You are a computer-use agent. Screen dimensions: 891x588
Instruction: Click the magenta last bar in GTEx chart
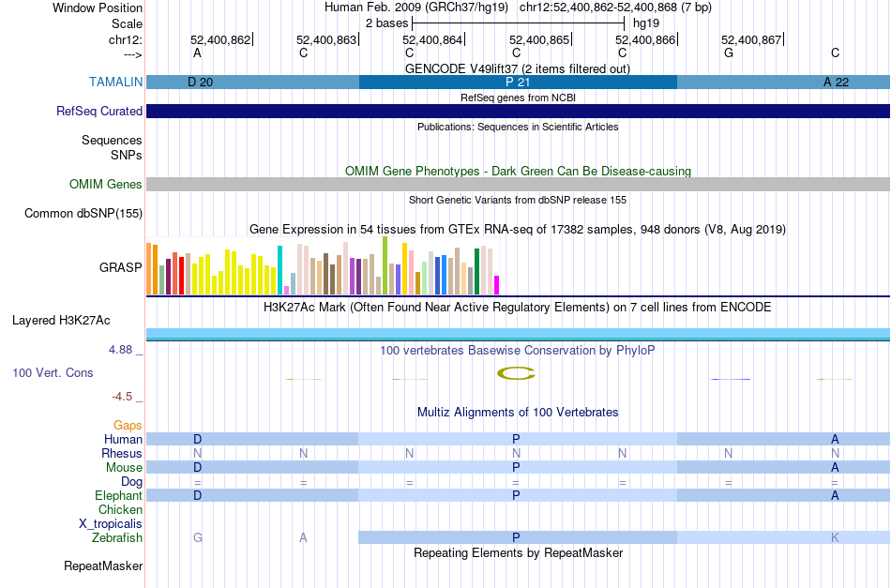tap(497, 285)
